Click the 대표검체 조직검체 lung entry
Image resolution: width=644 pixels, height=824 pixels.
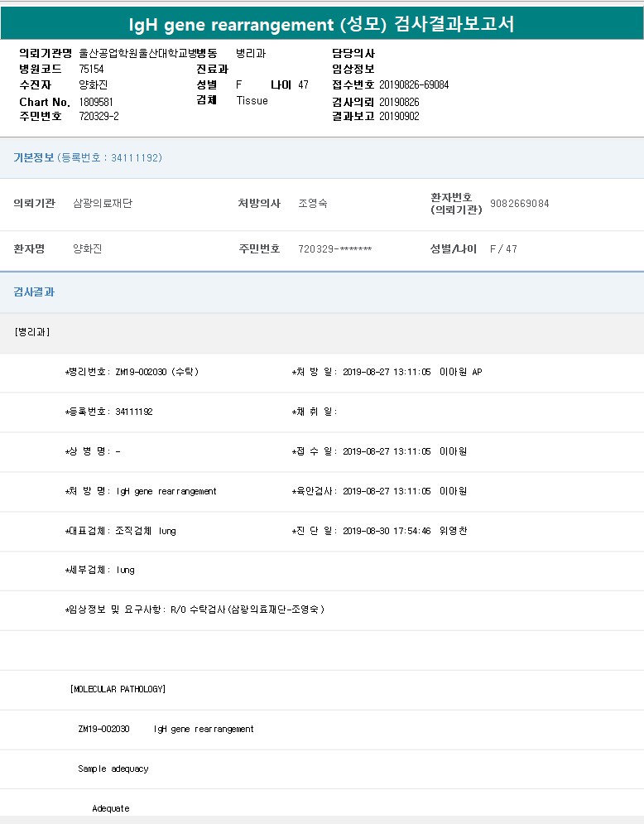(x=121, y=531)
